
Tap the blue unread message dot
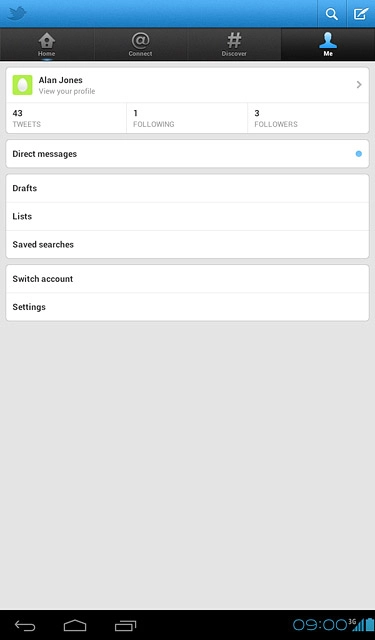click(x=359, y=154)
